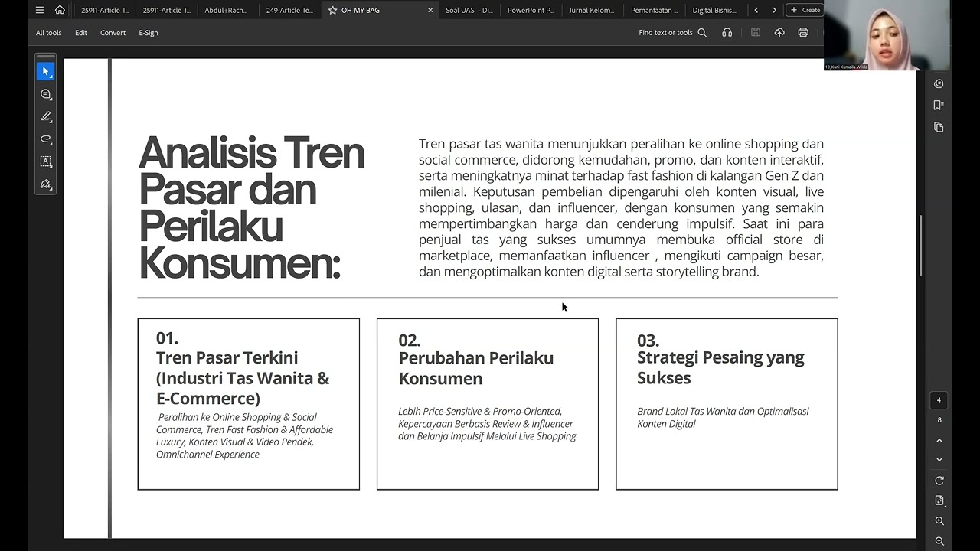
Task: Upload the file to cloud storage
Action: [x=779, y=33]
